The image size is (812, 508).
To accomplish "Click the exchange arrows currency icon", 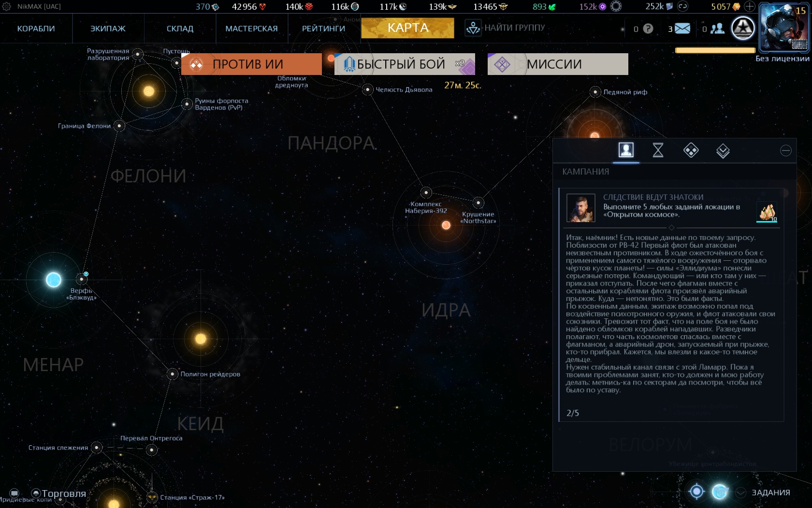I will pos(682,6).
